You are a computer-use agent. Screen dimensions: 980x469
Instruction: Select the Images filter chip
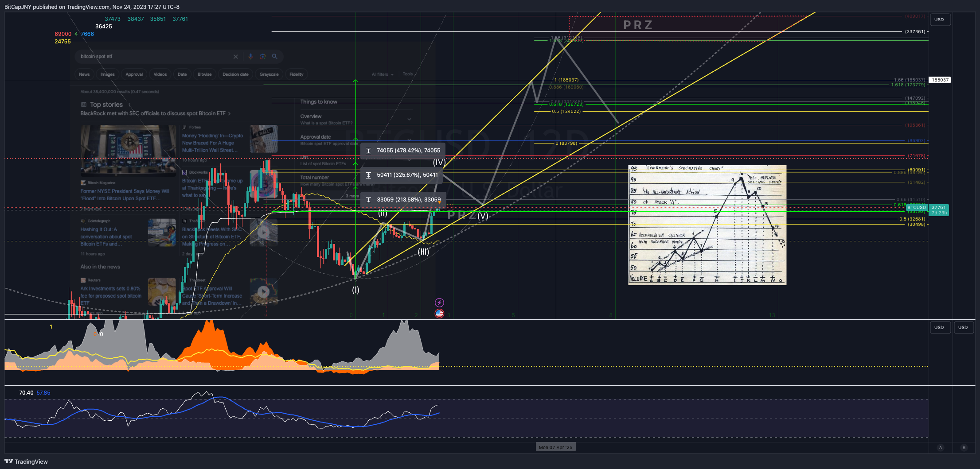point(107,74)
